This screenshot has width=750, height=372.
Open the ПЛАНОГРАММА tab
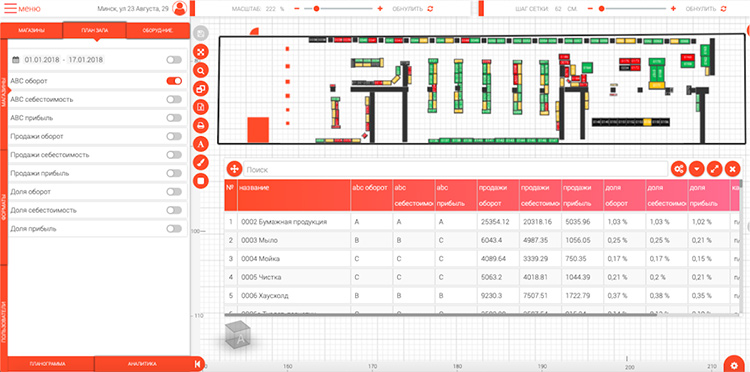(x=47, y=364)
